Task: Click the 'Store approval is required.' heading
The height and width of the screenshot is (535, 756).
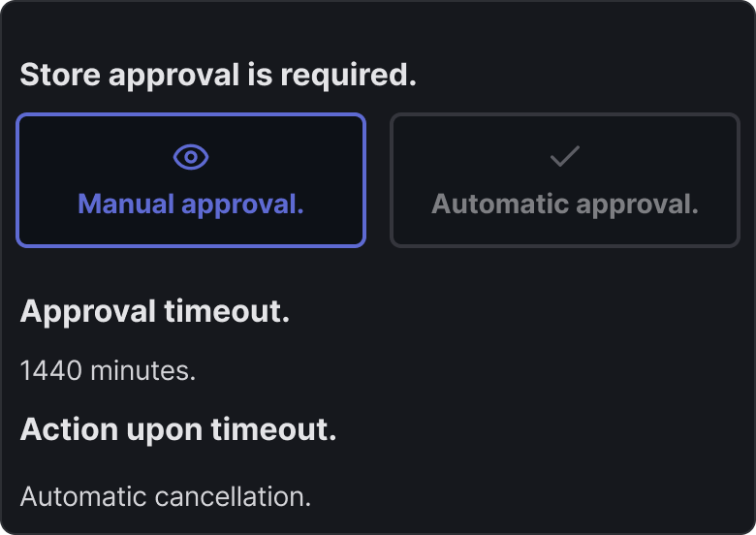Action: tap(218, 75)
